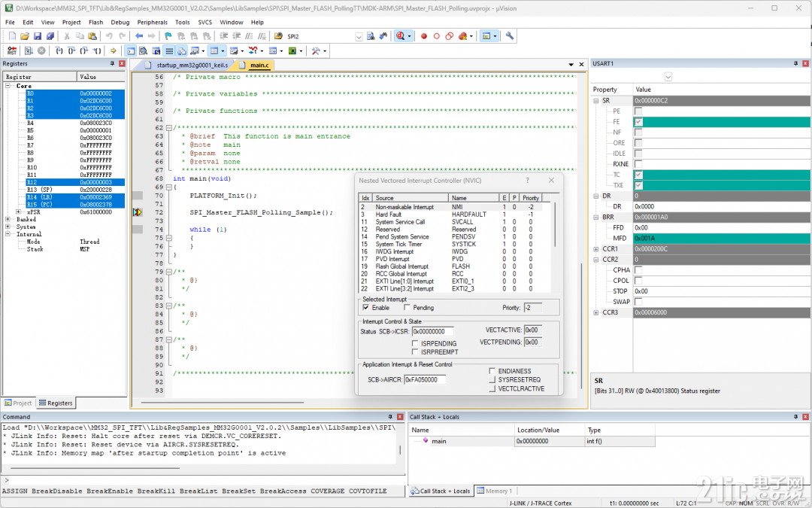This screenshot has height=508, width=812.
Task: Start/Stop Debug Session icon
Action: point(400,36)
